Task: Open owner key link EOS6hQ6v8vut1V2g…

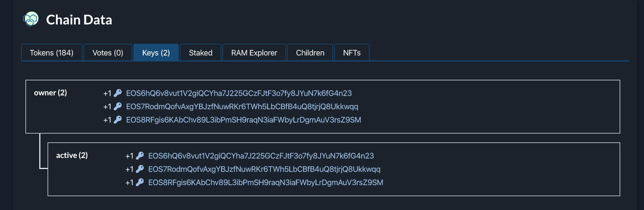Action: tap(239, 93)
